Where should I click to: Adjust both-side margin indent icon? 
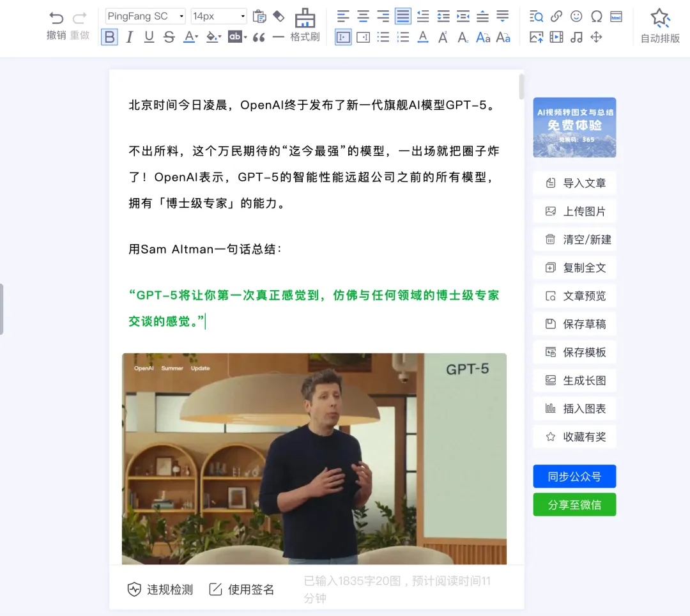pyautogui.click(x=463, y=16)
